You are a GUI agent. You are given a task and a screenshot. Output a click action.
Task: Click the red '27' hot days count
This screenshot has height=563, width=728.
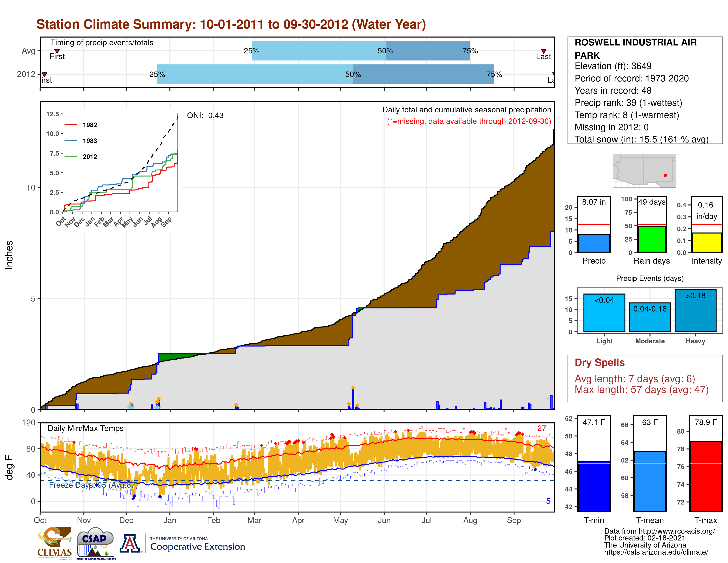point(542,428)
